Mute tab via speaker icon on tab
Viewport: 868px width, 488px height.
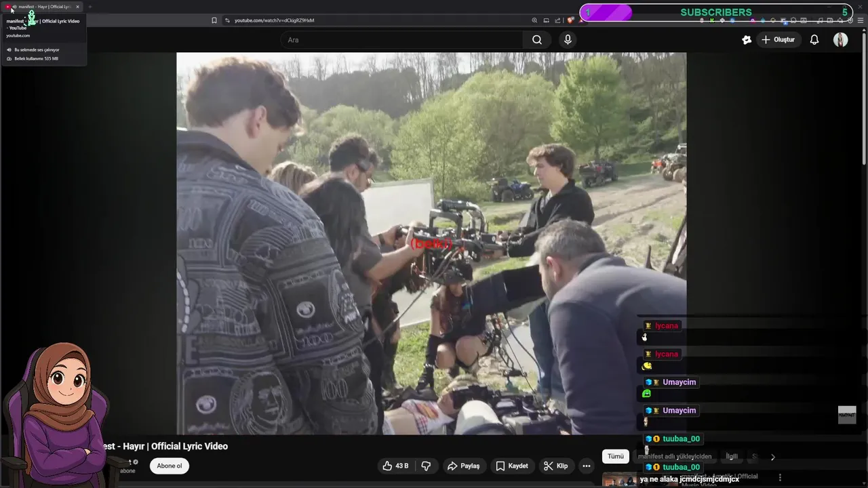[x=14, y=7]
